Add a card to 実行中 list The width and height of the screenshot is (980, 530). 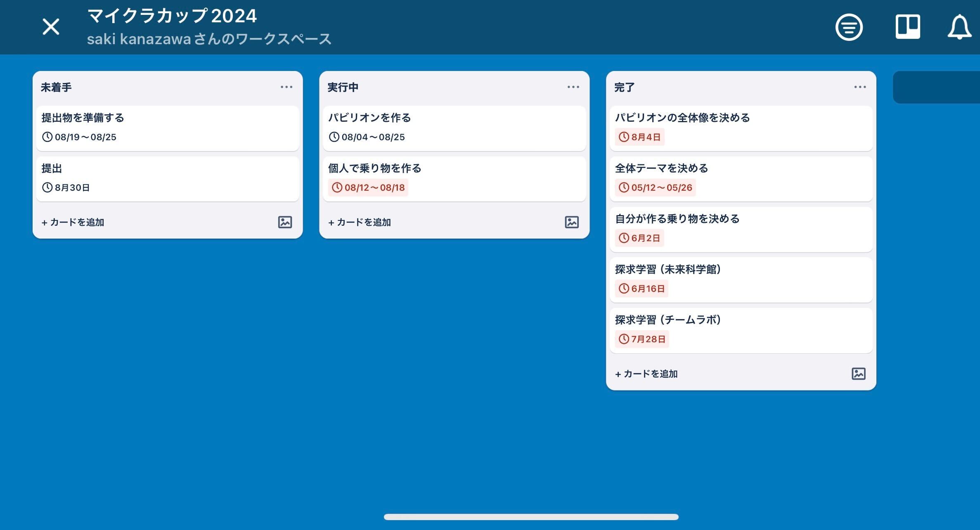(x=360, y=222)
